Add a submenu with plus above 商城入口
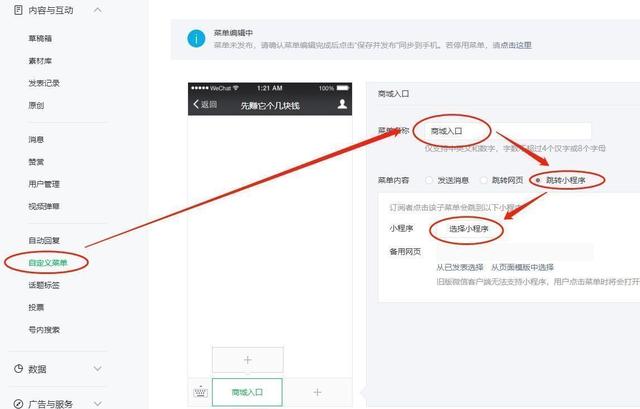The width and height of the screenshot is (640, 409). [x=248, y=360]
